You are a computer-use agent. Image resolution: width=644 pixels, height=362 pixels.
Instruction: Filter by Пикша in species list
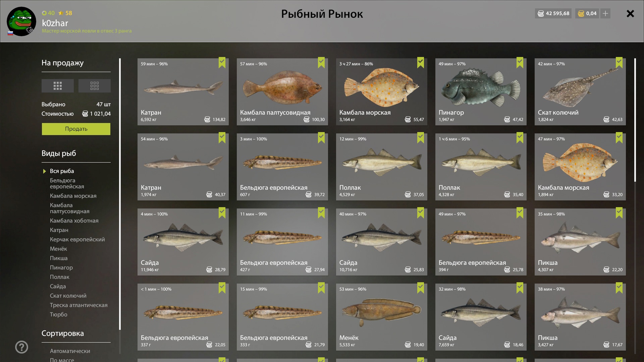point(59,258)
